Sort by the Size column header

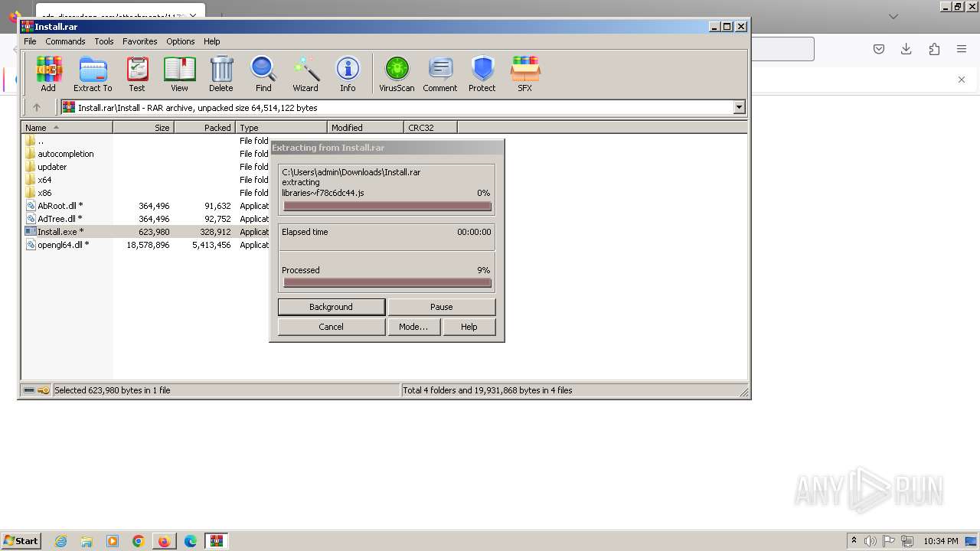tap(144, 127)
